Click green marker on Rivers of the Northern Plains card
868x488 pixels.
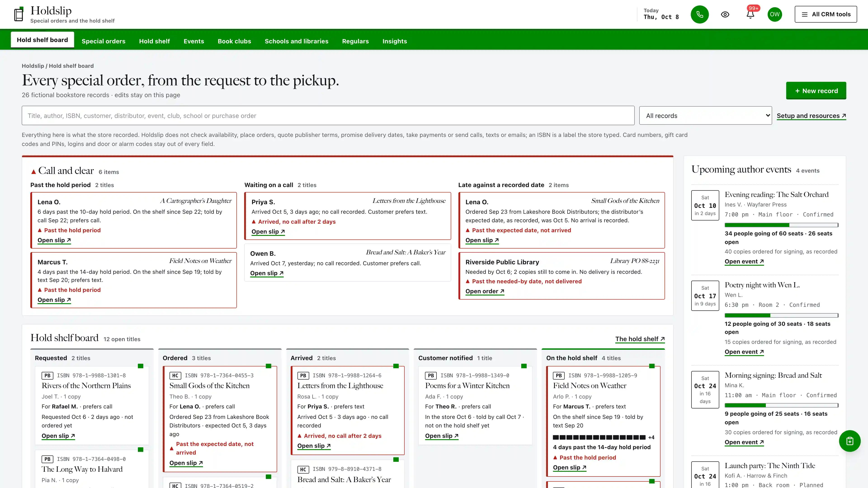click(x=141, y=366)
